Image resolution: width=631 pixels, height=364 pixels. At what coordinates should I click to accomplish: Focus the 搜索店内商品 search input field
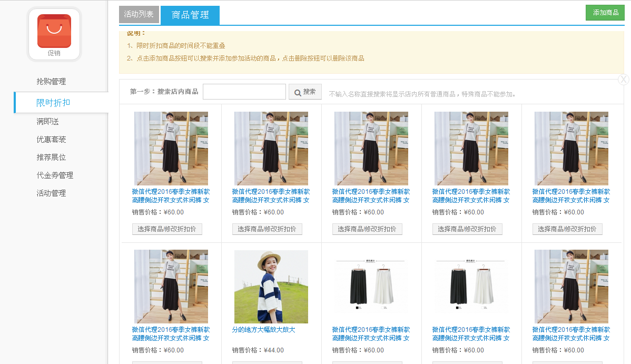pyautogui.click(x=244, y=92)
